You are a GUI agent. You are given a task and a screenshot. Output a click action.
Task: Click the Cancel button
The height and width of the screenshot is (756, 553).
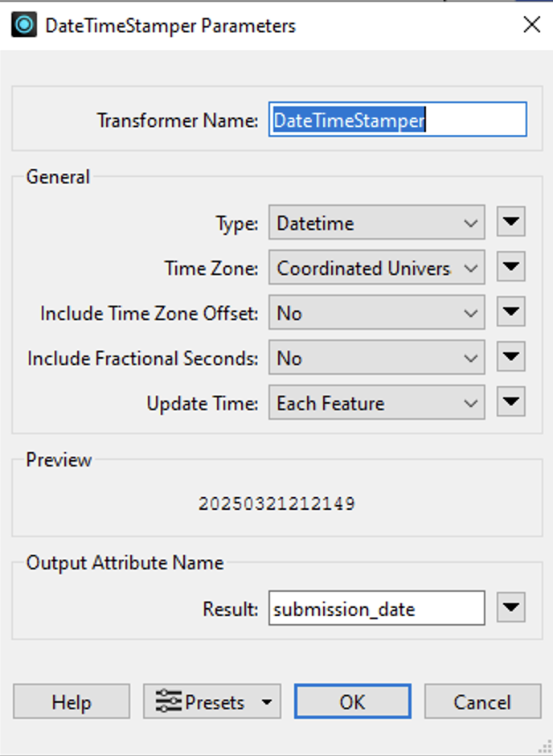pyautogui.click(x=483, y=701)
